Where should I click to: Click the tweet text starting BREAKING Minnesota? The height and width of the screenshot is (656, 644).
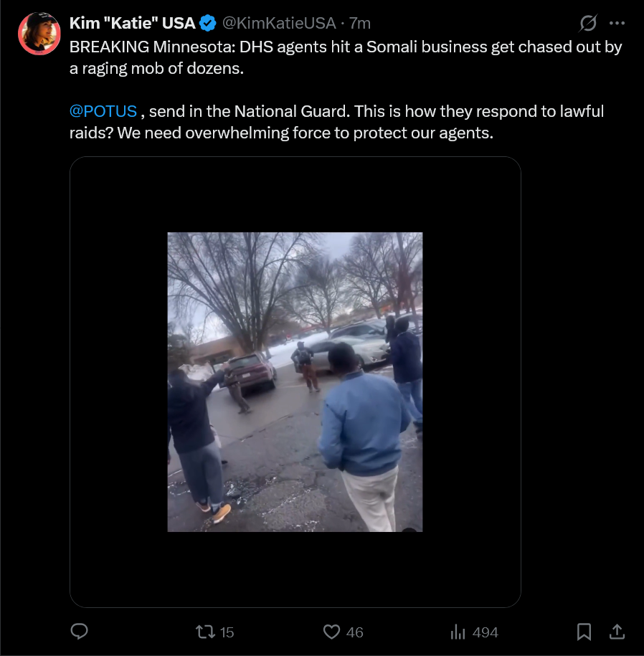tap(346, 57)
